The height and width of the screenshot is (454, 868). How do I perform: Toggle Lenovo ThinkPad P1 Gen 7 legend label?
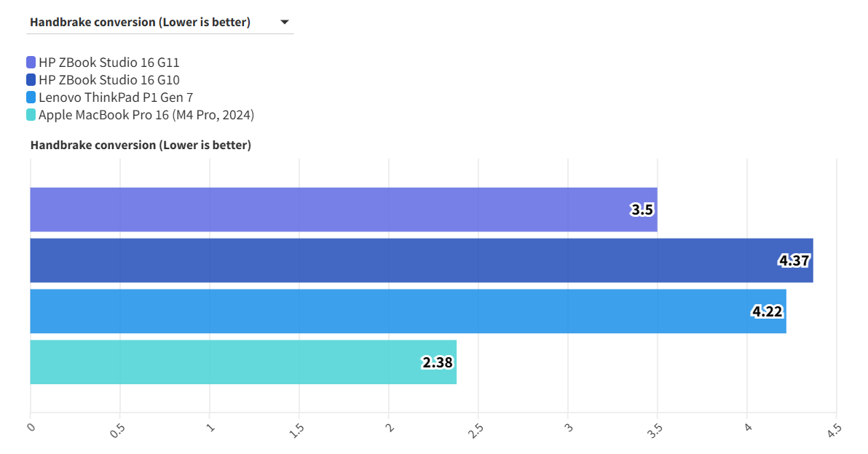[116, 97]
